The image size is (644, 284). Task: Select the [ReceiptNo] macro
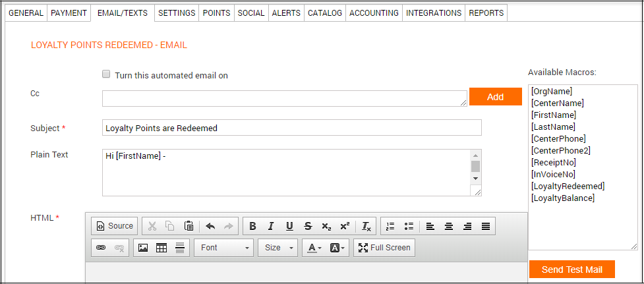tap(553, 163)
